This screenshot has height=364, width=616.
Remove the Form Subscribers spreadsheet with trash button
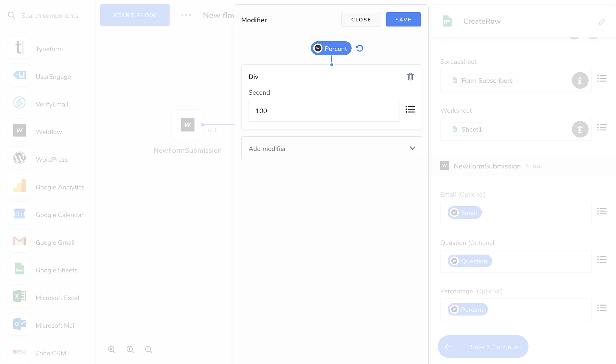[x=580, y=81]
